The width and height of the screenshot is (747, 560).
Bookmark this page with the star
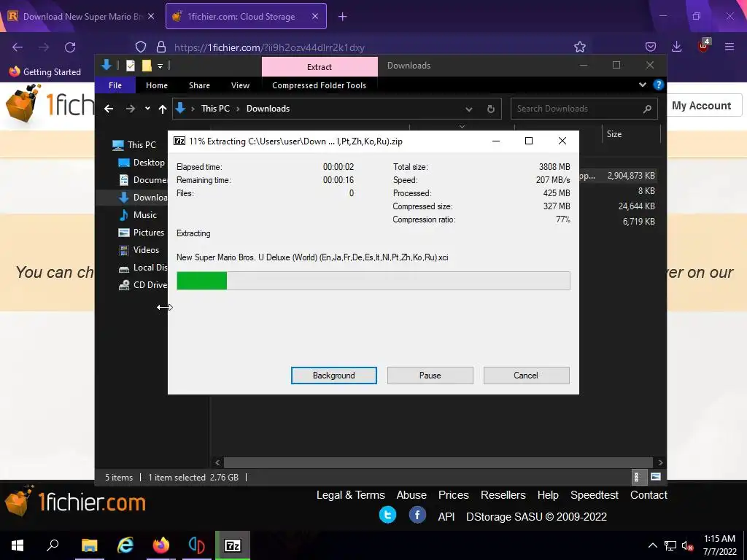coord(580,47)
